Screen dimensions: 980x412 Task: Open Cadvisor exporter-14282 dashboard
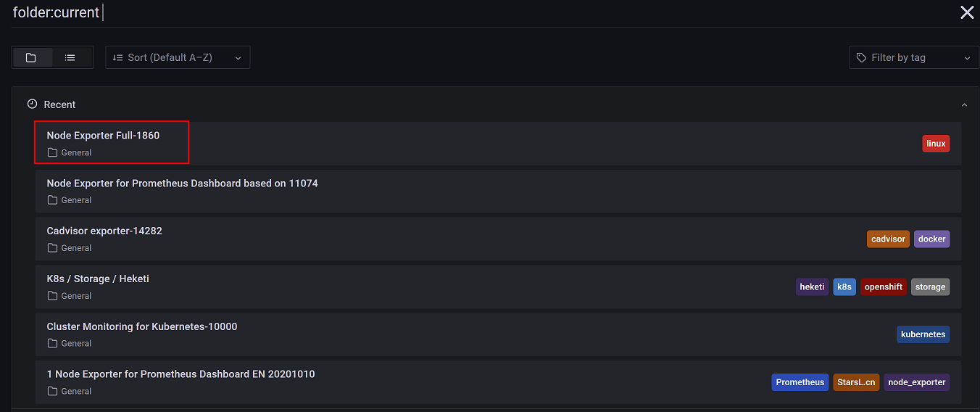point(104,231)
